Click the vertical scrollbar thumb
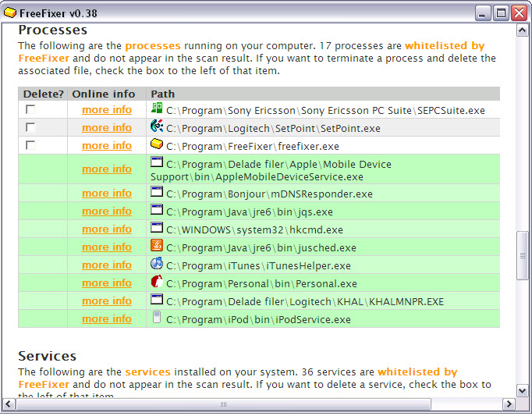Image resolution: width=532 pixels, height=416 pixels. click(523, 255)
